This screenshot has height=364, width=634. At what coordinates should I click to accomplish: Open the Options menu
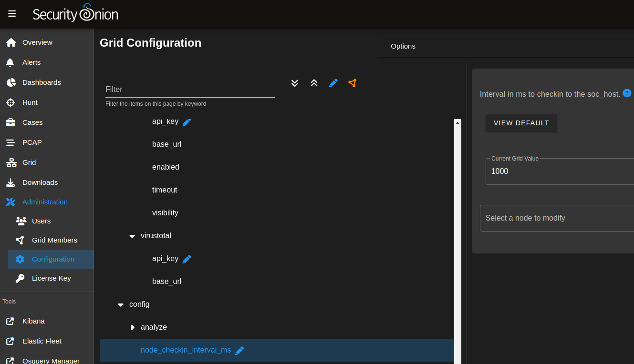tap(403, 46)
